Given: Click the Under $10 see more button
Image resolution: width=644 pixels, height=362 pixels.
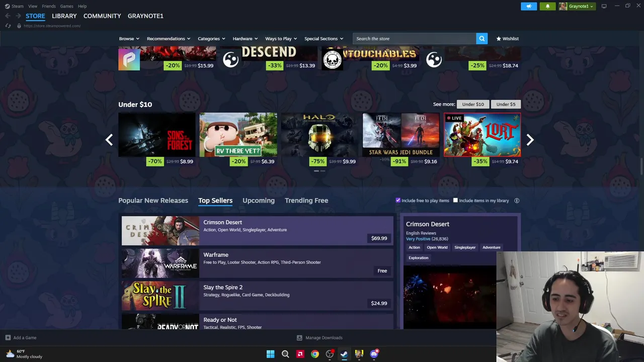Looking at the screenshot, I should click(x=473, y=104).
